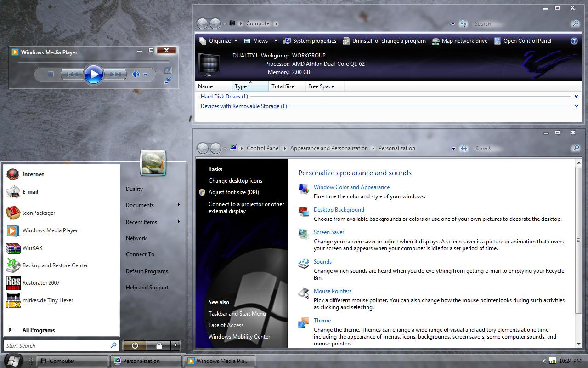
Task: Click System properties in Computer toolbar
Action: pos(310,41)
